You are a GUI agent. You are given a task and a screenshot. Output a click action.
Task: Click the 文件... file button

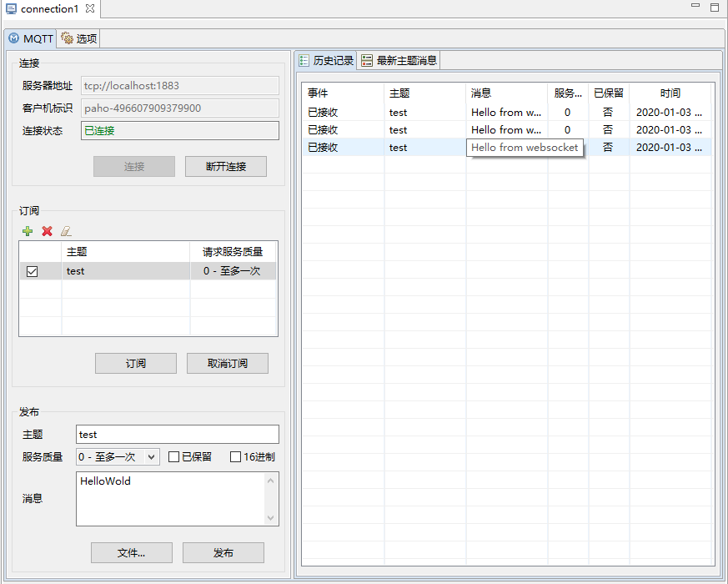pyautogui.click(x=132, y=553)
